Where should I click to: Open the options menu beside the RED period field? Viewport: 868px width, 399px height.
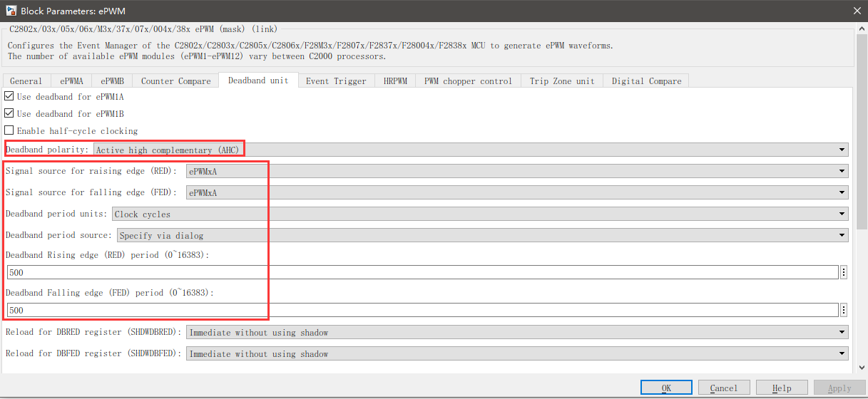[x=844, y=272]
